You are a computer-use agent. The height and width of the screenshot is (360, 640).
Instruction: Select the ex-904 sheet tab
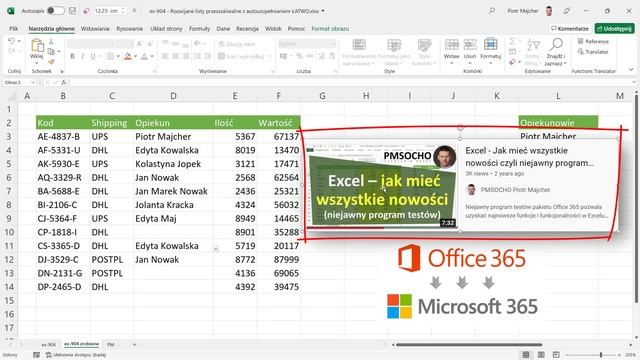(x=49, y=344)
